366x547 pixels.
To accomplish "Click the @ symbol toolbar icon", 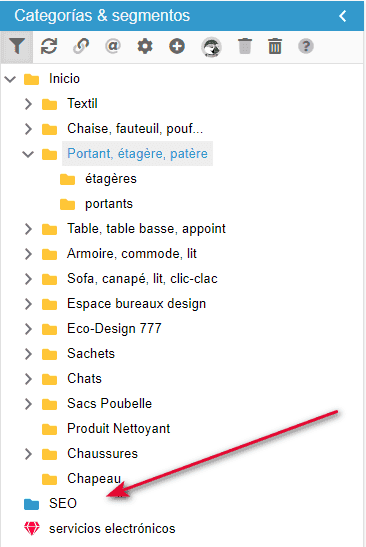I will pyautogui.click(x=113, y=46).
